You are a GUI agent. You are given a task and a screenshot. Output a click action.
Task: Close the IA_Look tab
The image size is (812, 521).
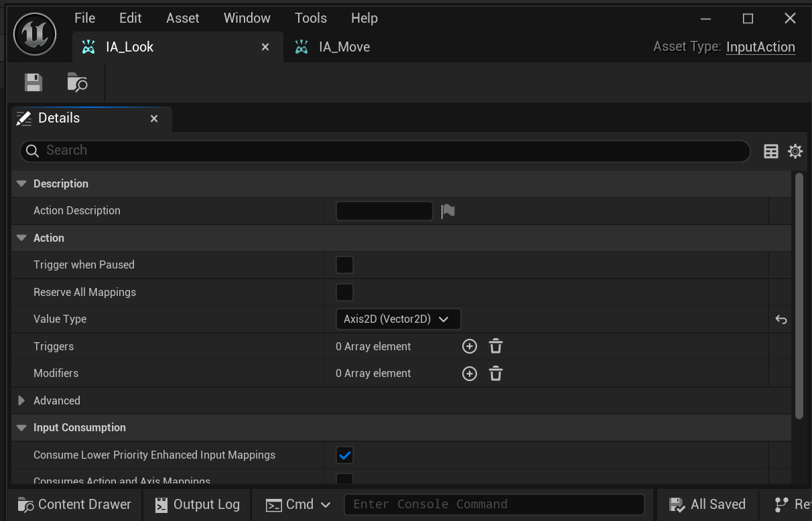coord(265,47)
